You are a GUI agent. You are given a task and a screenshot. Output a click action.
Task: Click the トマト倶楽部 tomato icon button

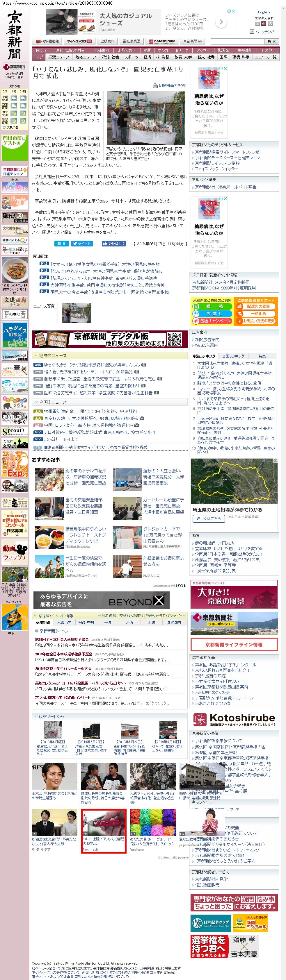point(47,41)
